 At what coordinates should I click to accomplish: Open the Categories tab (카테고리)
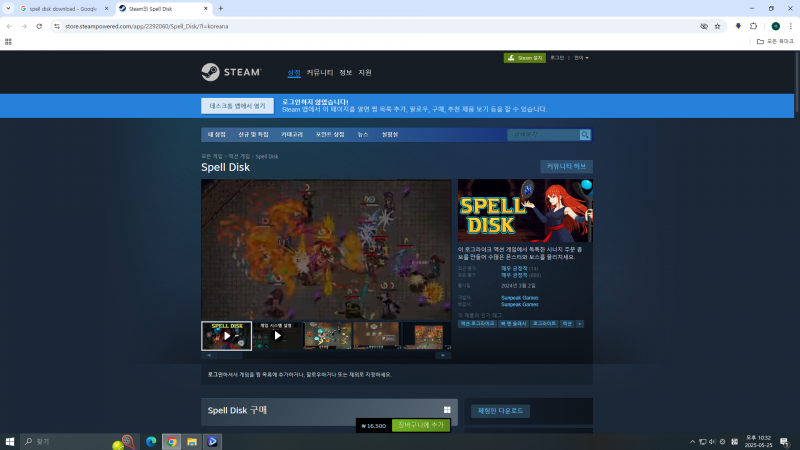292,135
